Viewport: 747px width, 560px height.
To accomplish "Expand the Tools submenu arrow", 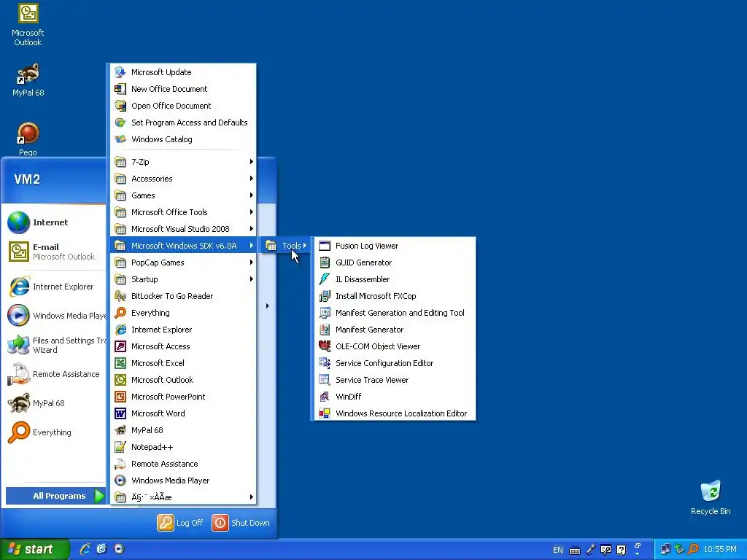I will pos(304,246).
